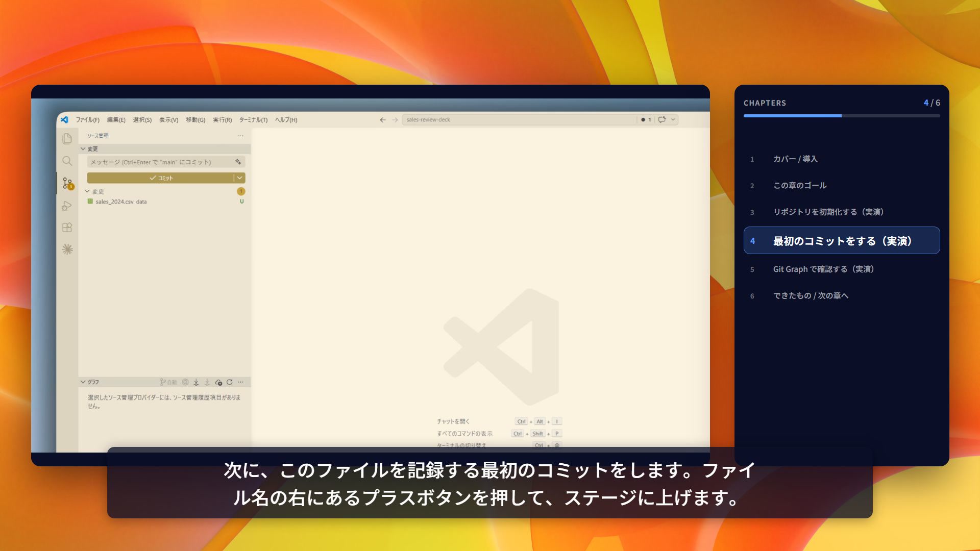Click the go back arrow in title bar

(383, 120)
